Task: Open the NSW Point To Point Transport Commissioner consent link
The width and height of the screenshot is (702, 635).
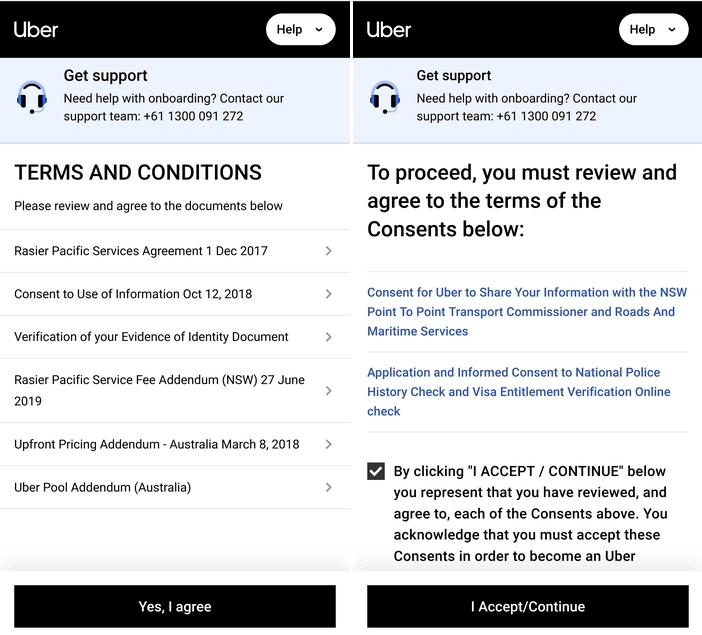Action: 527,312
